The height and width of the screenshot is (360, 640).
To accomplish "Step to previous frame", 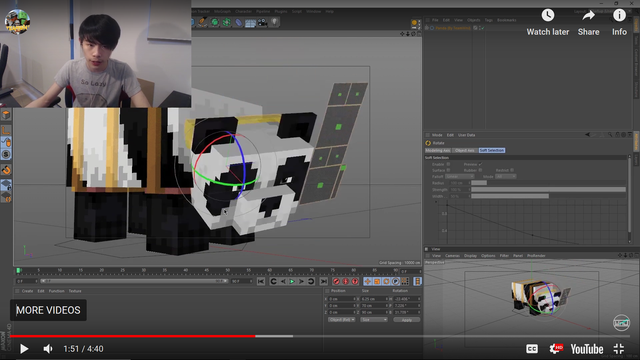I will pos(283,281).
